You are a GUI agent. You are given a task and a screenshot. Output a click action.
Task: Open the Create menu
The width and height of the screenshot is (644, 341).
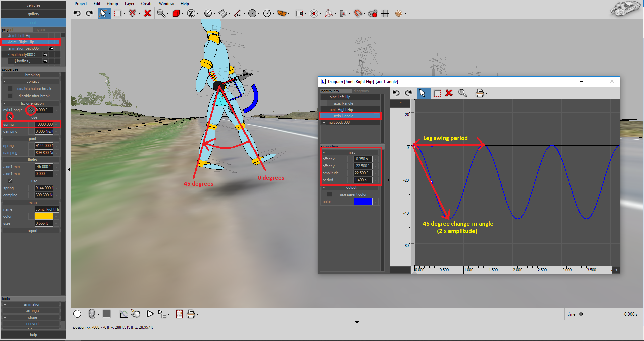(147, 4)
